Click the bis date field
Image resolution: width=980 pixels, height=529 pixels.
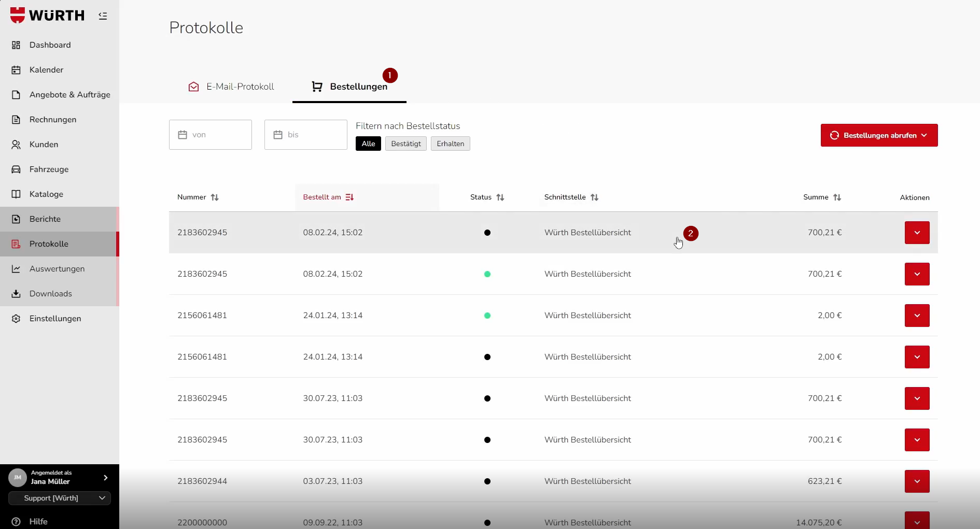click(306, 135)
